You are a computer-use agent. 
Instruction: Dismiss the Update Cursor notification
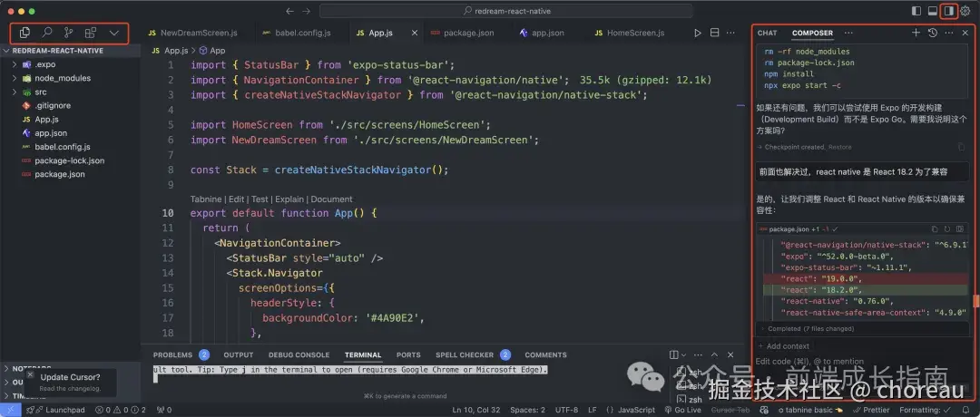click(29, 374)
